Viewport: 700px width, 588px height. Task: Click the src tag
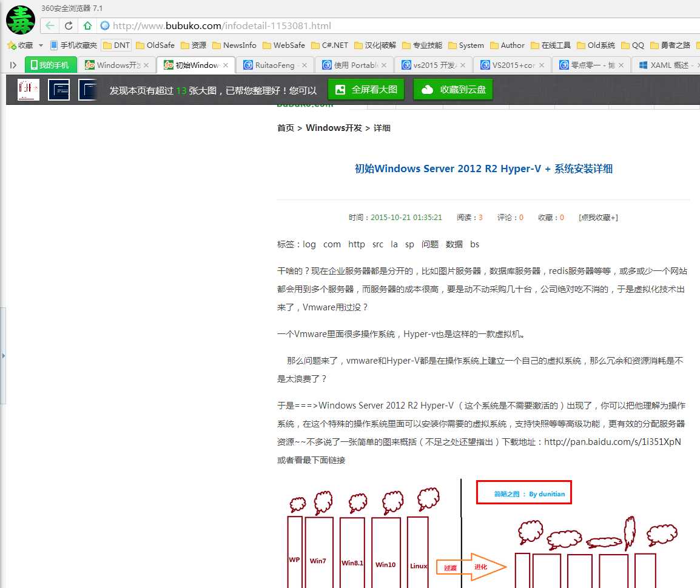378,244
